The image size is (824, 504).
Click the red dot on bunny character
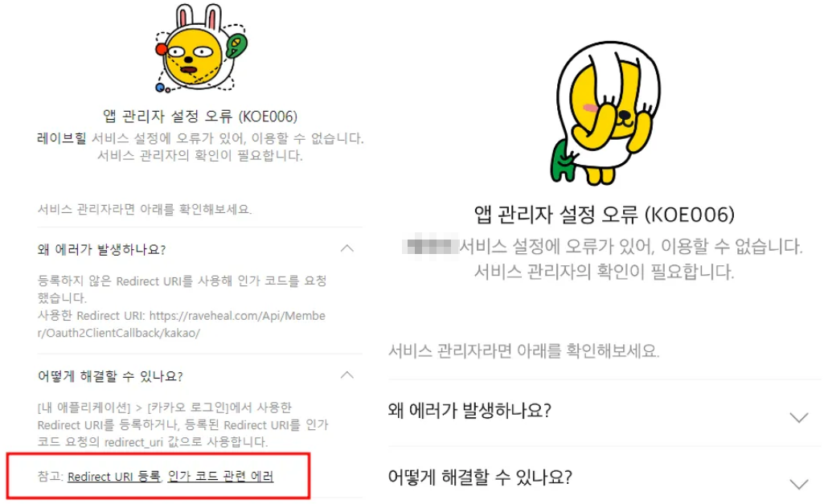coord(162,49)
